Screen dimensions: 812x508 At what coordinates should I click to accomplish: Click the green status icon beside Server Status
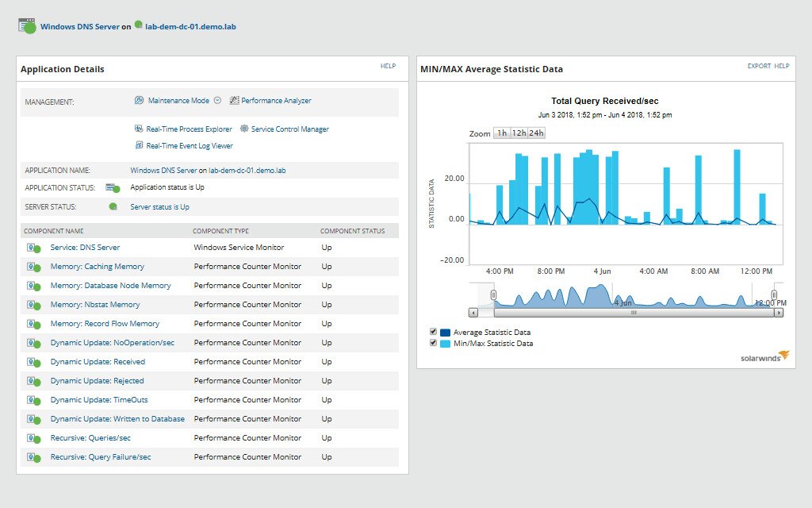click(x=114, y=206)
